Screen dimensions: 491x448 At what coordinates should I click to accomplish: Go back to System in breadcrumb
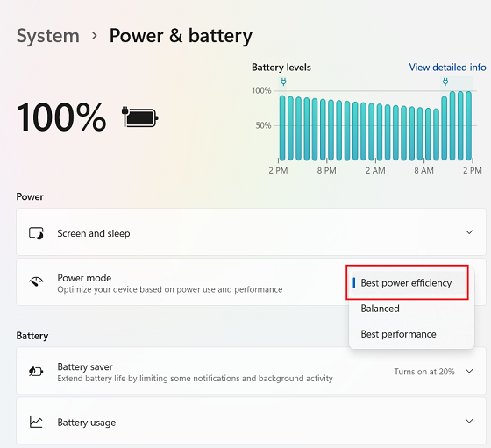(x=48, y=36)
